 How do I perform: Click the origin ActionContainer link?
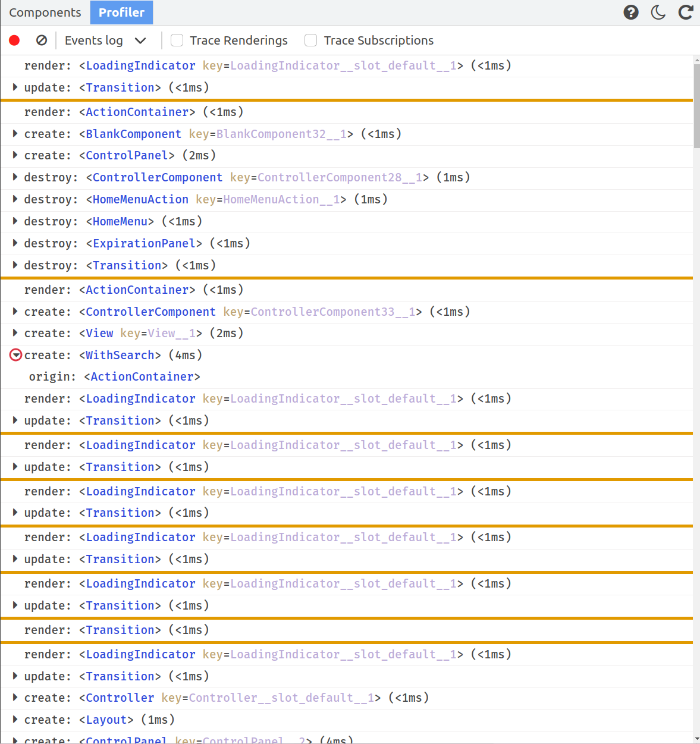point(142,376)
